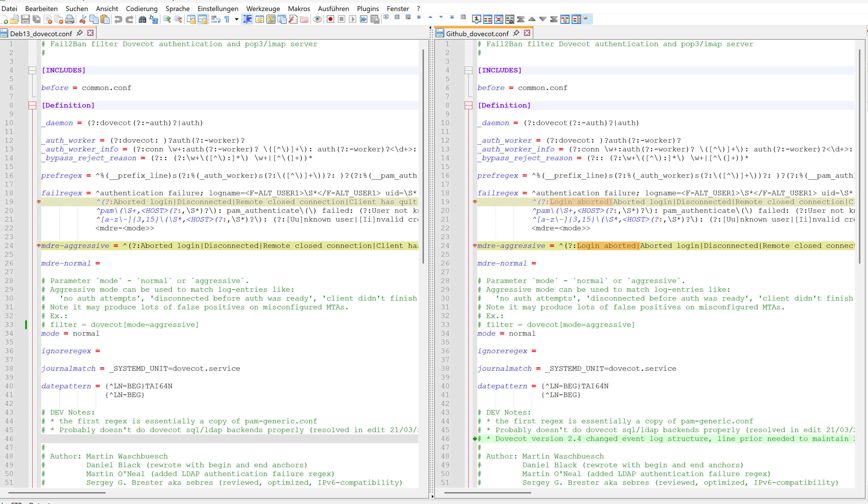This screenshot has height=504, width=868.
Task: Click the left pane horizontal scrollbar
Action: [57, 493]
